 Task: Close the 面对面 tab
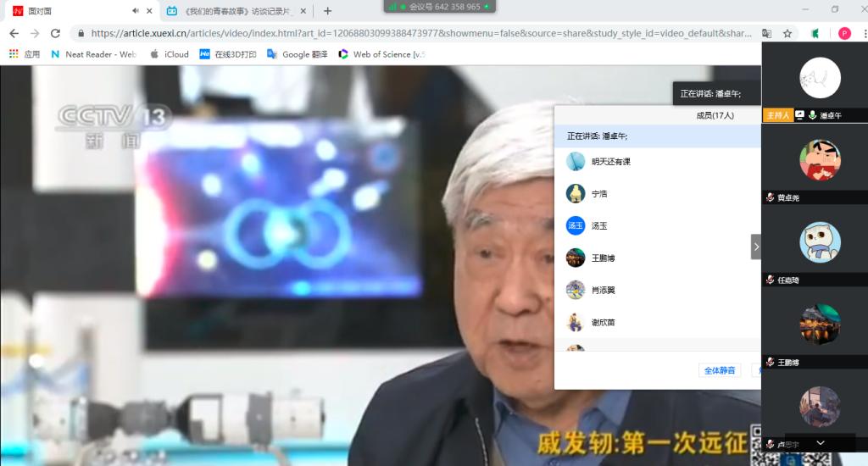[x=149, y=11]
